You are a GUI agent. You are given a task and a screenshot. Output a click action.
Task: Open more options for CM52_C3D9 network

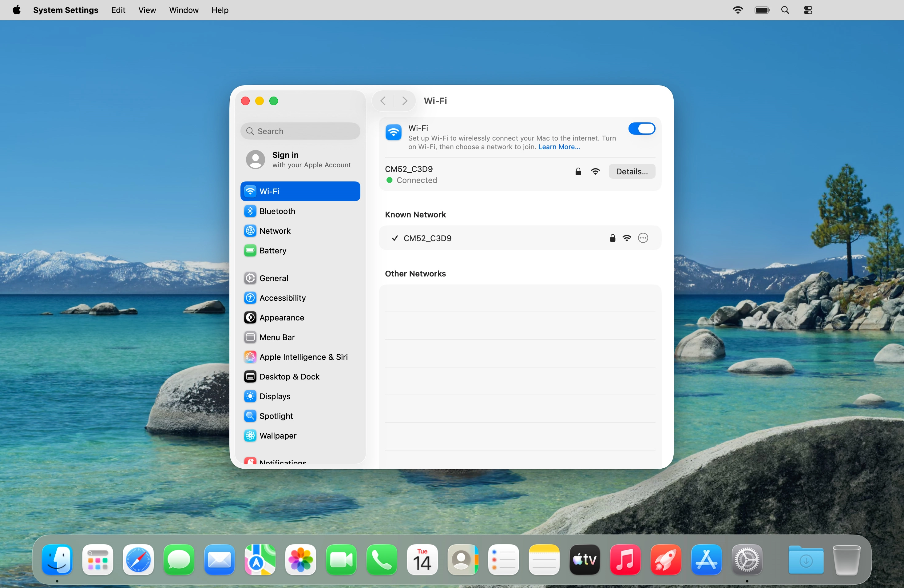tap(643, 238)
